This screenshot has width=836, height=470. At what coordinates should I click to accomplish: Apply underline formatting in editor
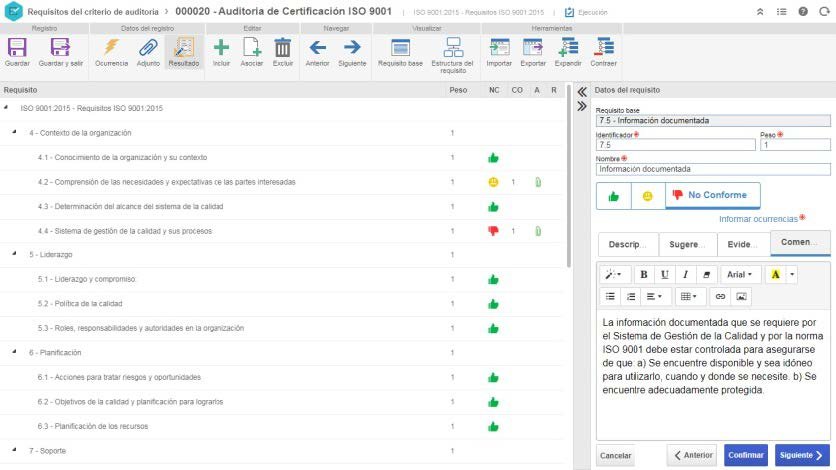click(x=664, y=274)
